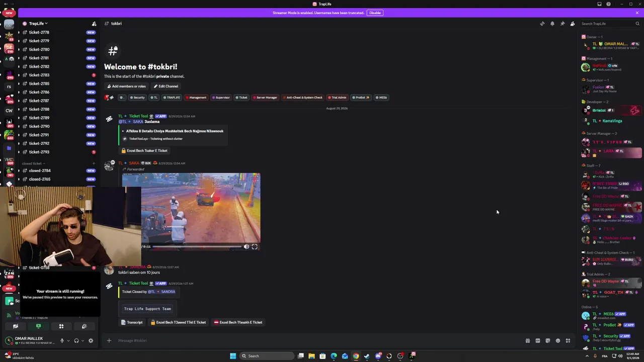The image size is (644, 362).
Task: Create channel in closed ticket category
Action: (94, 163)
